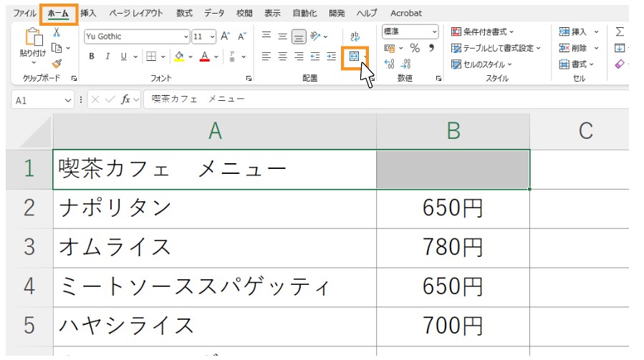Click Merge and Center icon
Screen dimensions: 644x360
coord(354,57)
